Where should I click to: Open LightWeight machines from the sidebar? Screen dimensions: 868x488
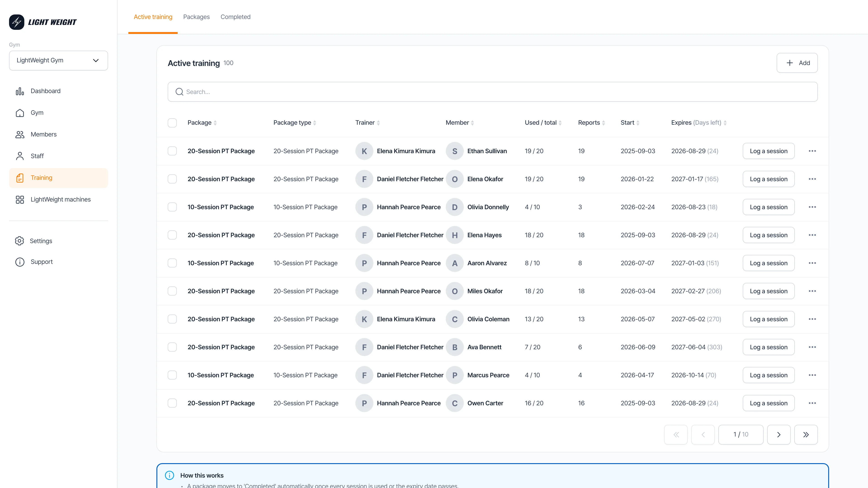(x=58, y=200)
